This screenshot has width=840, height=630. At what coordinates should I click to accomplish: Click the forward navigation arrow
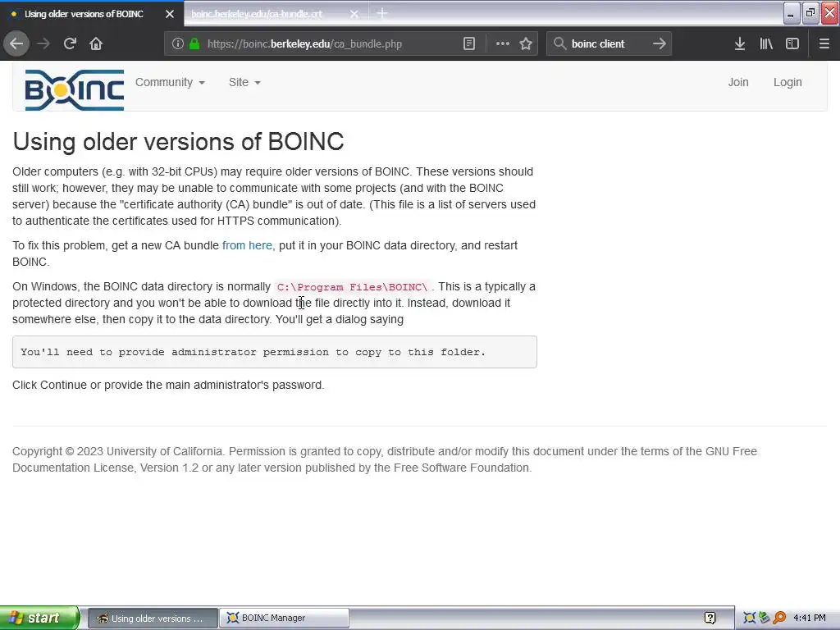click(x=43, y=43)
